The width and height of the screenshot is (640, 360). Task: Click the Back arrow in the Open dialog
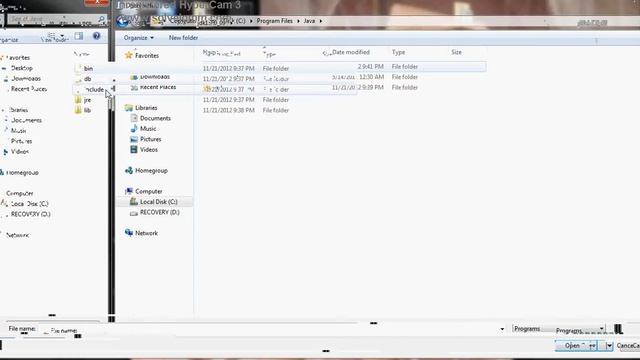coord(122,21)
